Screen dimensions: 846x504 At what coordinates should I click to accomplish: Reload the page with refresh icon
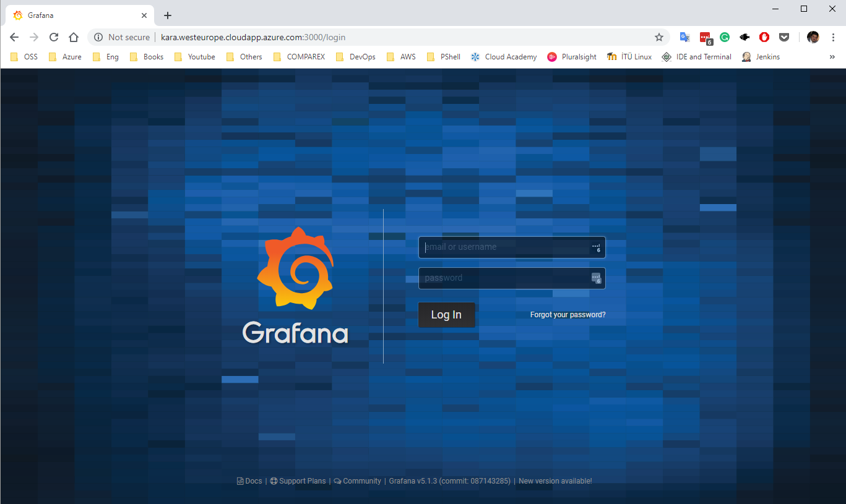pyautogui.click(x=54, y=37)
